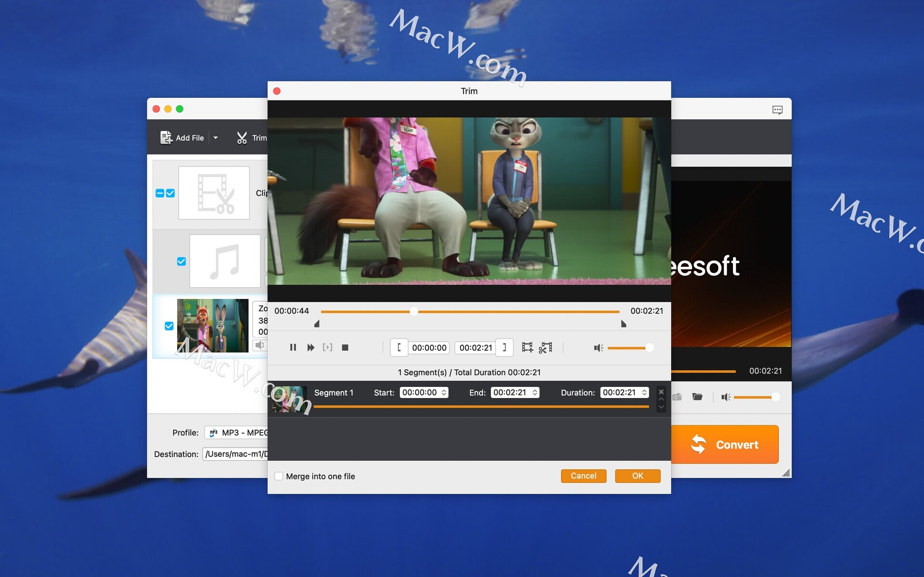The width and height of the screenshot is (924, 577).
Task: Enable Merge into one file
Action: (279, 476)
